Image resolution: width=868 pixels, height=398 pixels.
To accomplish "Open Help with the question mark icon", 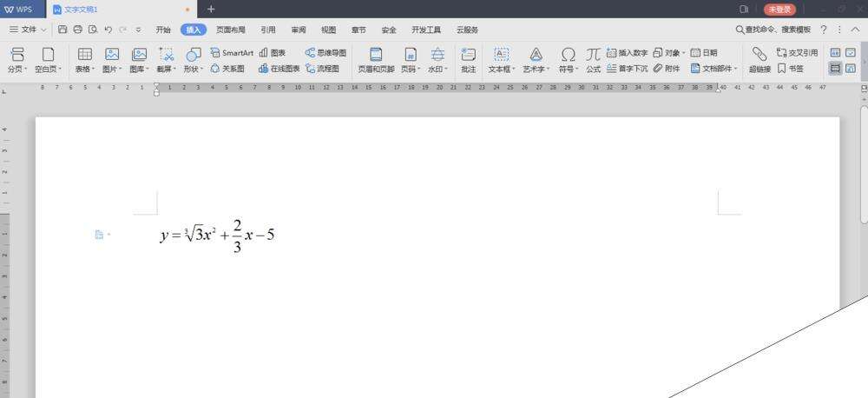I will [824, 30].
